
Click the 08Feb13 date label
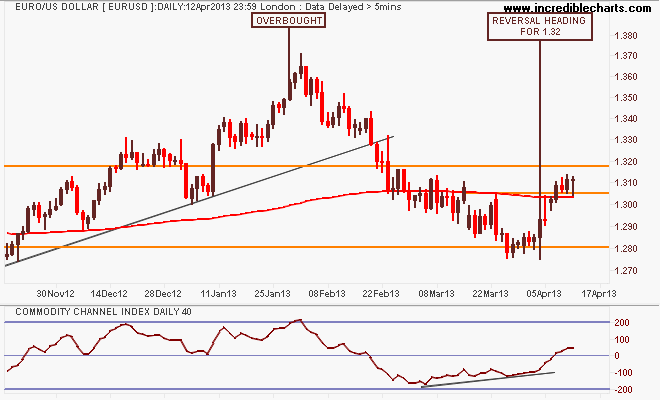click(x=326, y=295)
